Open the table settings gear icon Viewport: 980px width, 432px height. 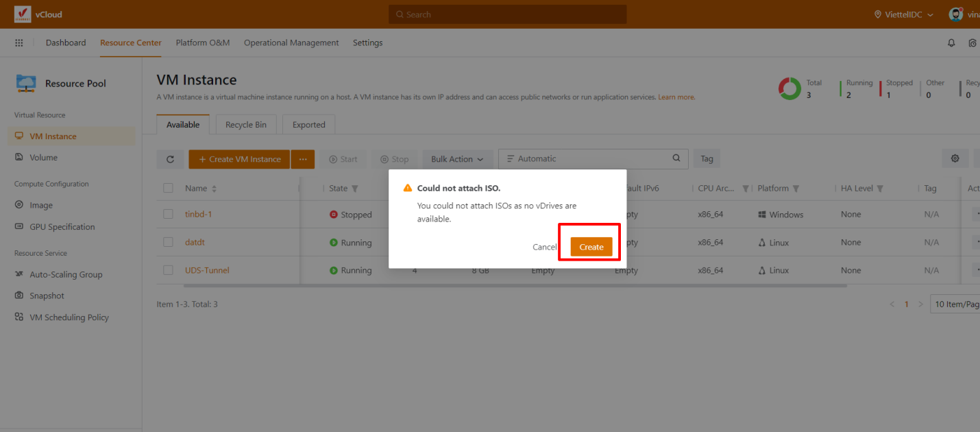(955, 158)
